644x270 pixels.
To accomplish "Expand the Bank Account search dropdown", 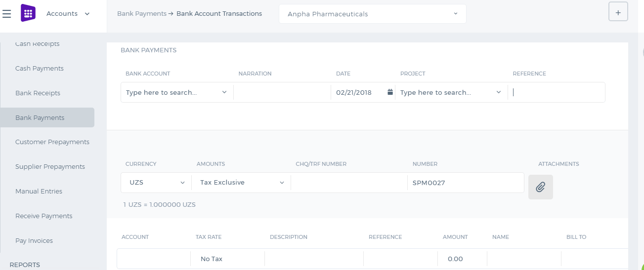I will click(x=177, y=92).
